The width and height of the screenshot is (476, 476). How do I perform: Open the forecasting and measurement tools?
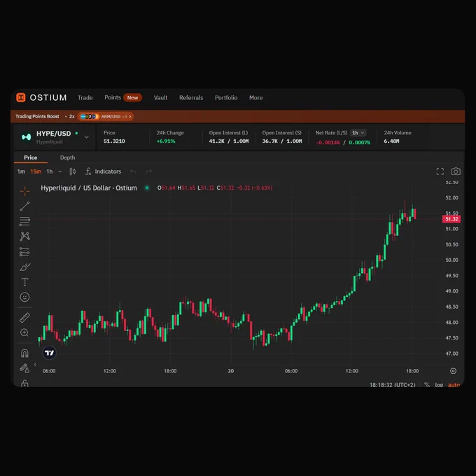tap(24, 252)
